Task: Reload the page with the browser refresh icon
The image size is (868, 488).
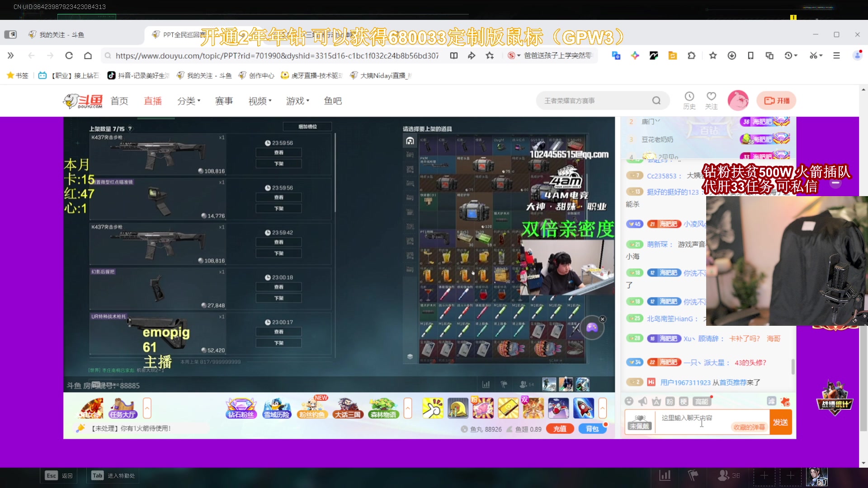Action: pyautogui.click(x=69, y=56)
